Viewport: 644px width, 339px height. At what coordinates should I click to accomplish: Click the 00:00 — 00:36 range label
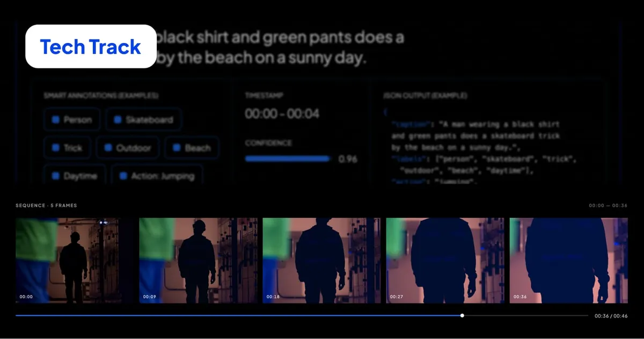(608, 205)
